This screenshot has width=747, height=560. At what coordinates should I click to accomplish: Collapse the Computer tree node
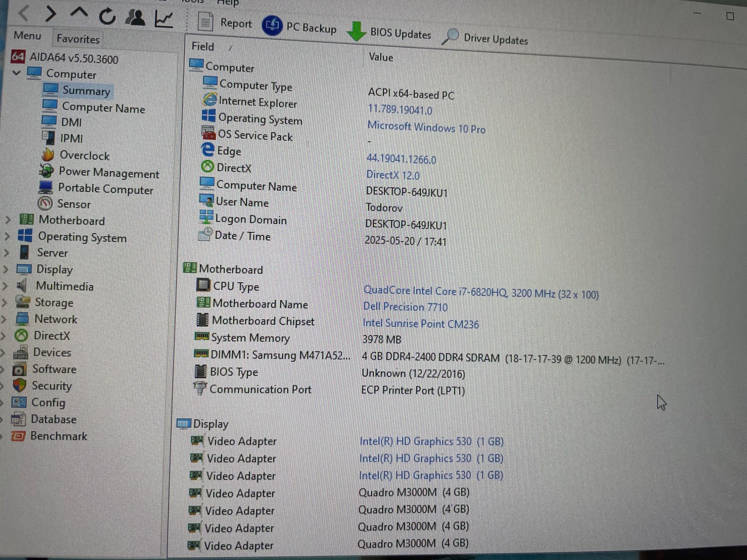coord(16,72)
